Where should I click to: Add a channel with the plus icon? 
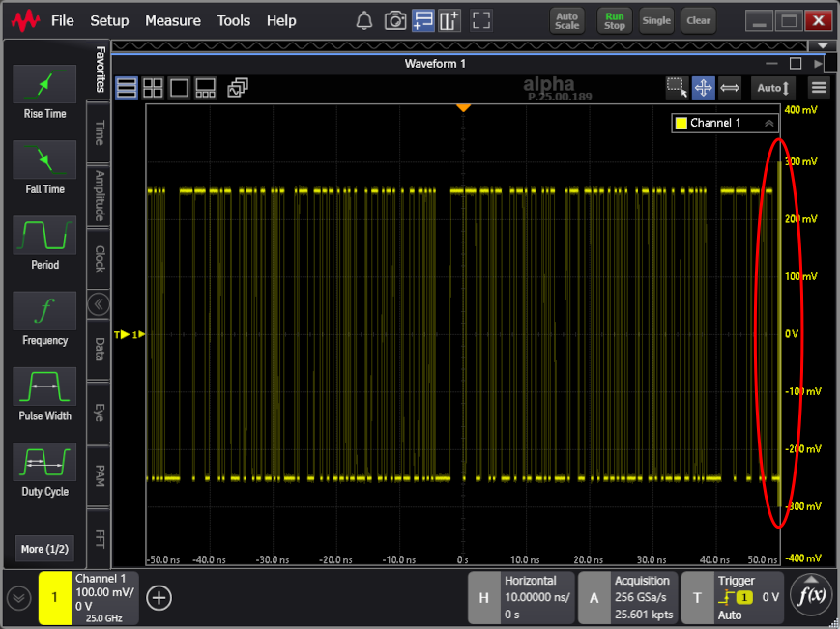(159, 598)
